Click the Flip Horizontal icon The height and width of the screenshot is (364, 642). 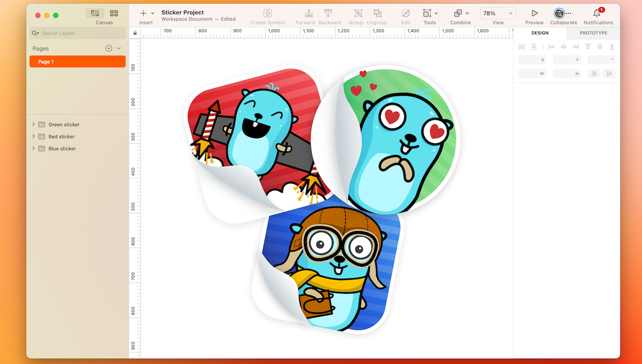tap(594, 73)
